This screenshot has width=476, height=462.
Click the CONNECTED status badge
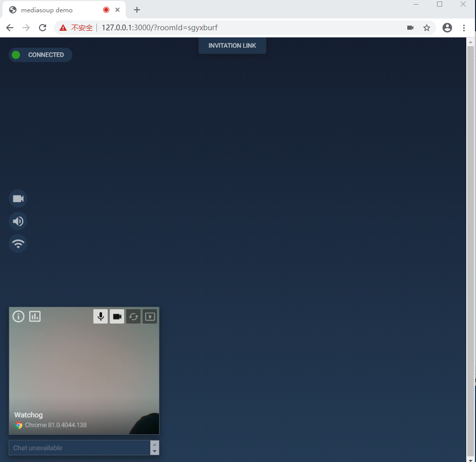(40, 55)
